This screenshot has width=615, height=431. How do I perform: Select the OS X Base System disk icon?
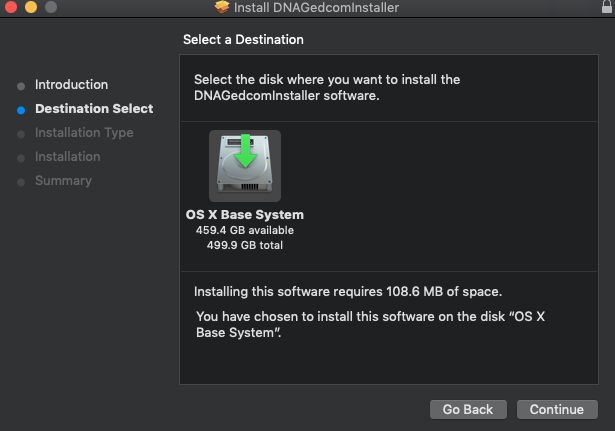[x=245, y=166]
